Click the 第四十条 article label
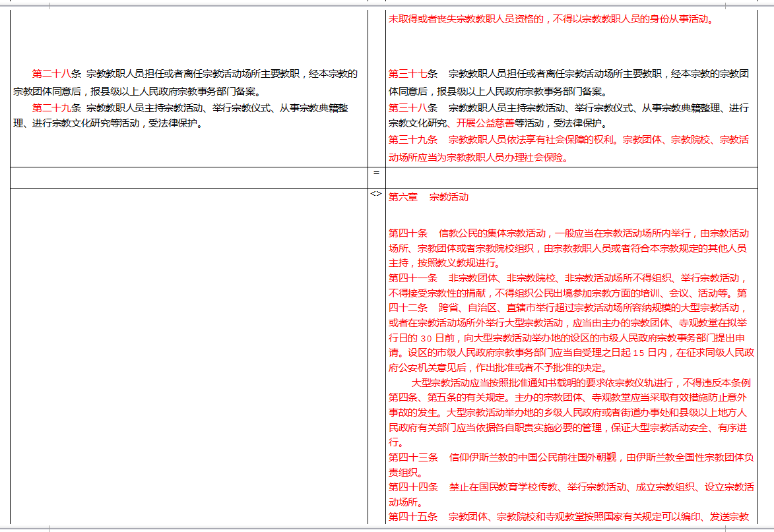The height and width of the screenshot is (532, 774). (408, 233)
